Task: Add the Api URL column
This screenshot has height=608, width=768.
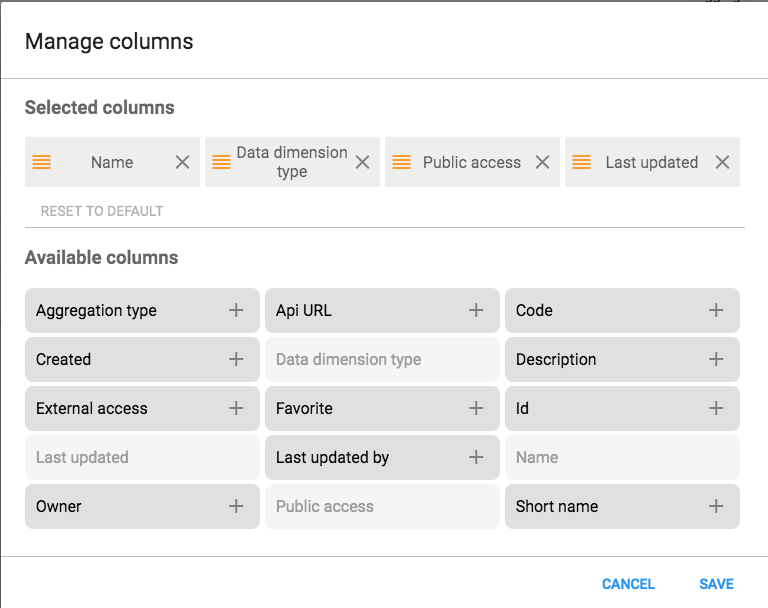Action: pyautogui.click(x=476, y=310)
